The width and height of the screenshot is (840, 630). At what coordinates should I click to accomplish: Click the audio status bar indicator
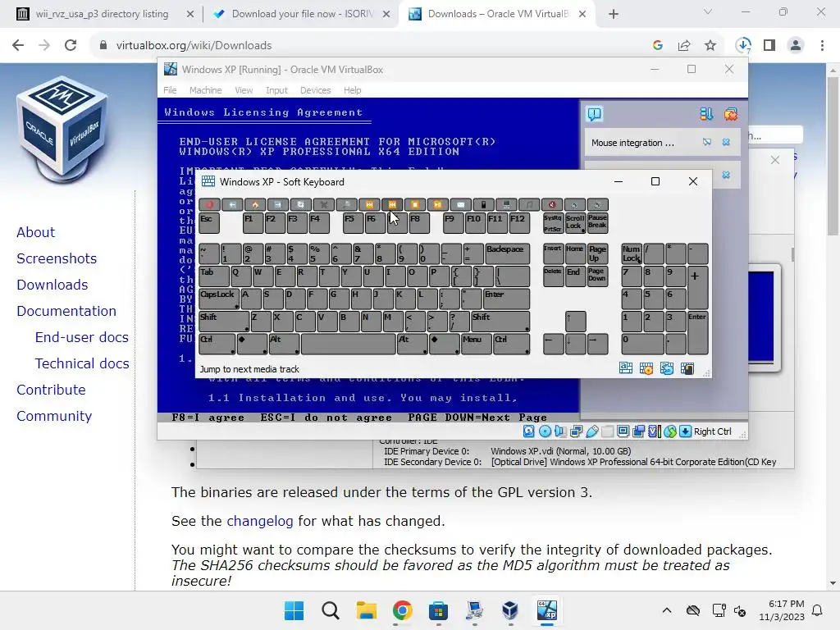pyautogui.click(x=560, y=431)
